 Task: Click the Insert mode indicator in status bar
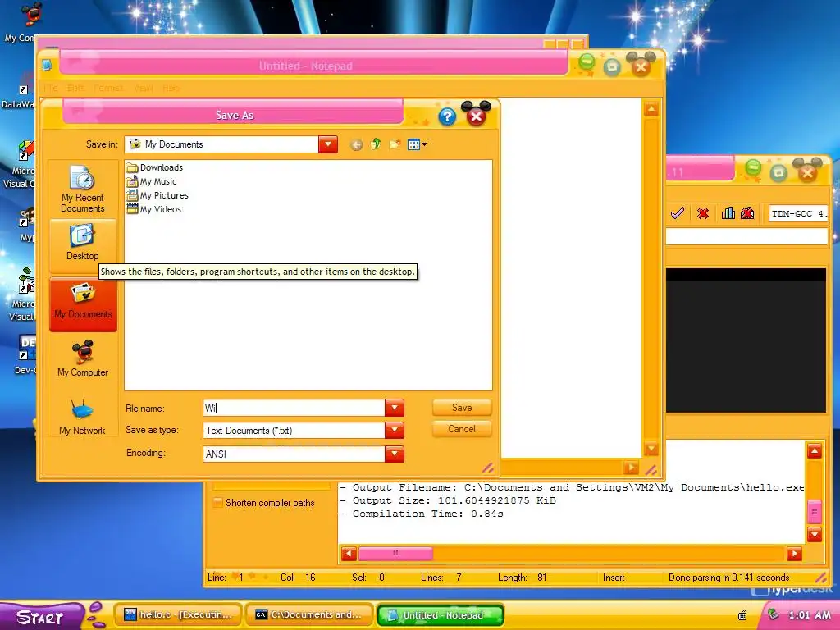(x=614, y=577)
